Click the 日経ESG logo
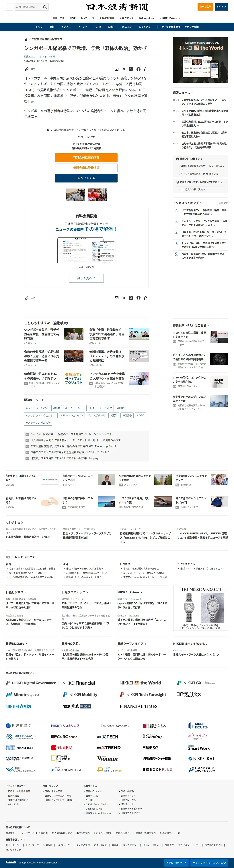The image size is (234, 868). click(150, 747)
